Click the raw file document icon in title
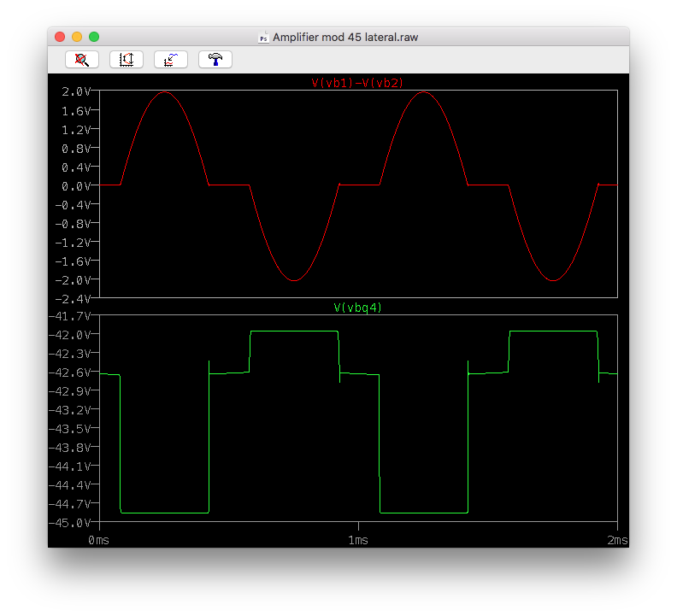 (263, 38)
